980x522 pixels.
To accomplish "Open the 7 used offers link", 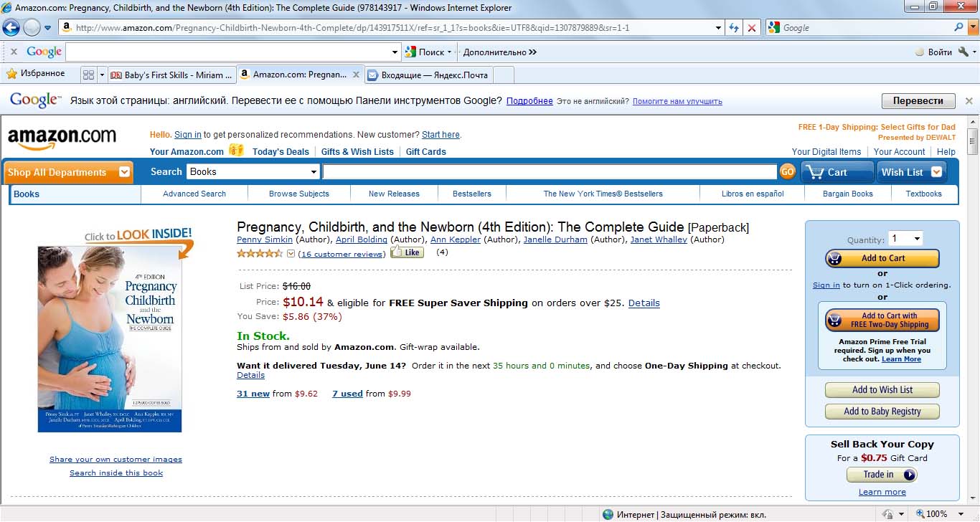I will pyautogui.click(x=347, y=394).
